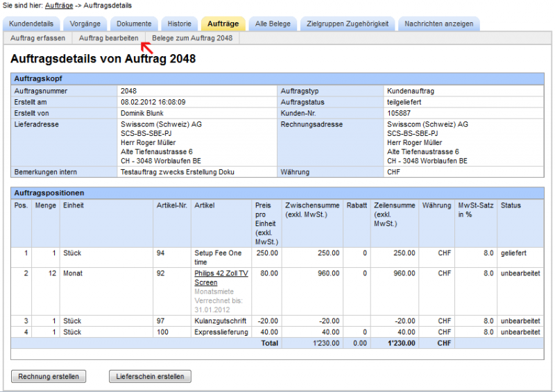Image resolution: width=555 pixels, height=392 pixels.
Task: Click the Auftragstatus value teilgeliefert
Action: (404, 102)
